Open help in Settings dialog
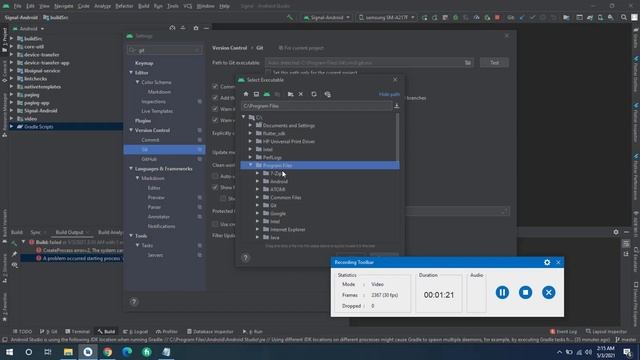 [x=133, y=302]
